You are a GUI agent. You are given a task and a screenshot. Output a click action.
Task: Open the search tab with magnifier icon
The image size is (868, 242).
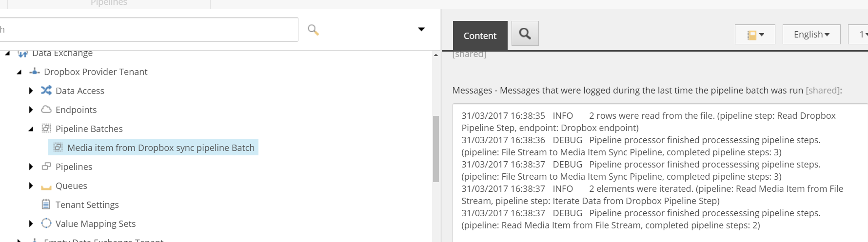(x=525, y=34)
